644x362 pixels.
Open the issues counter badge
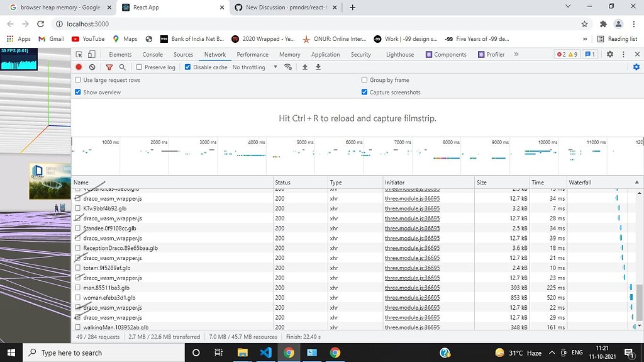pyautogui.click(x=590, y=54)
